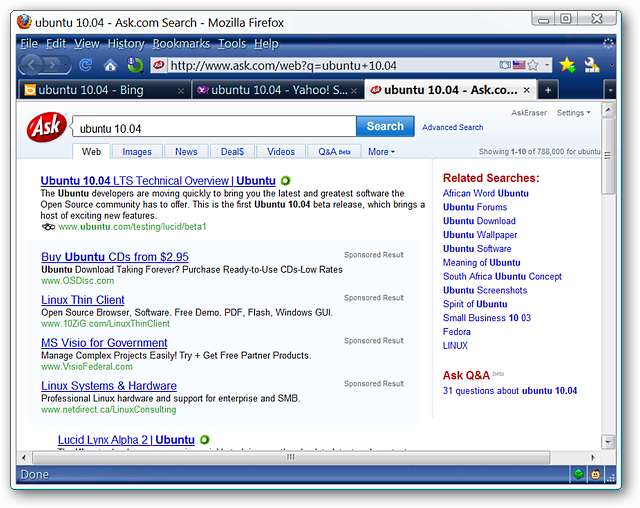Viewport: 640px width, 508px height.
Task: Open the Lucid Lynx Alpha 2 result
Action: point(126,439)
